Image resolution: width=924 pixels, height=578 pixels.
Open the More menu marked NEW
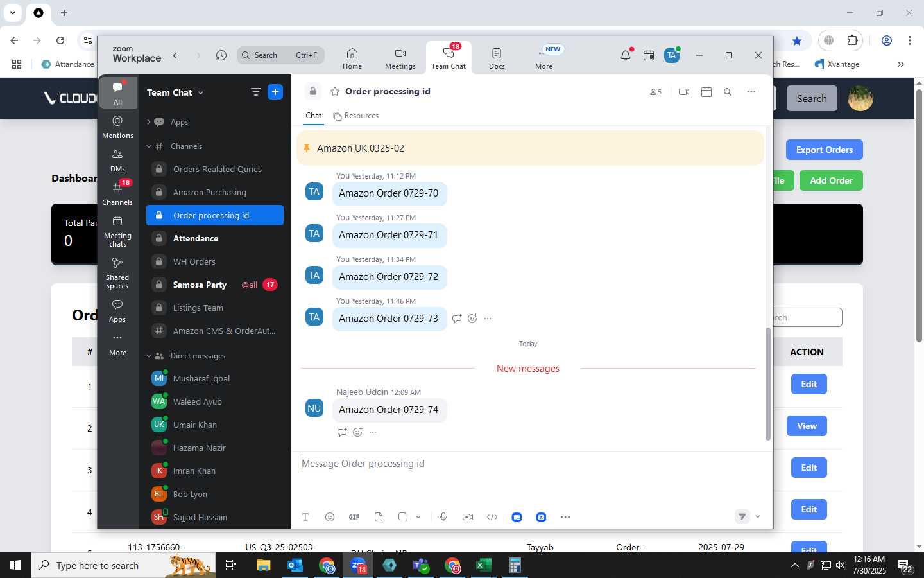point(544,58)
